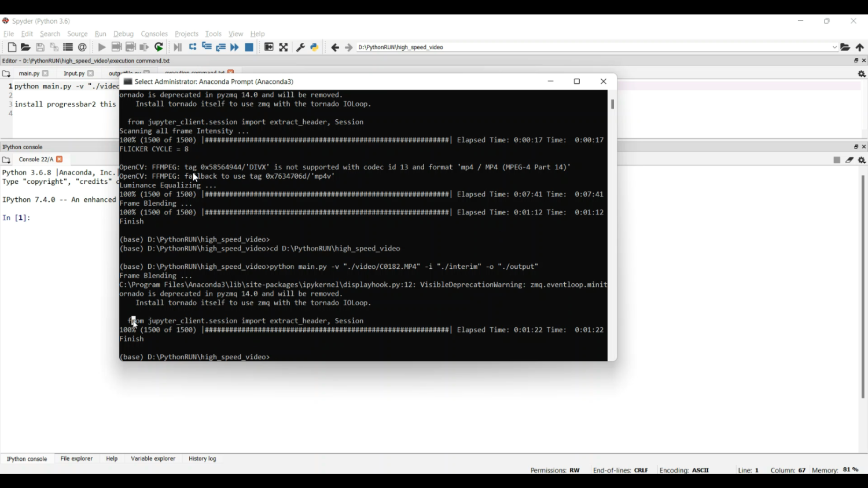The width and height of the screenshot is (868, 488).
Task: Open the Help menu
Action: click(258, 34)
